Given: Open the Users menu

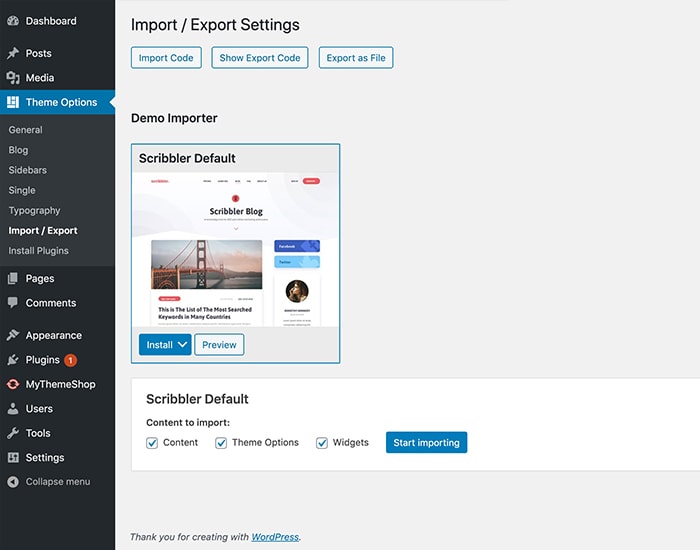Looking at the screenshot, I should (x=58, y=408).
